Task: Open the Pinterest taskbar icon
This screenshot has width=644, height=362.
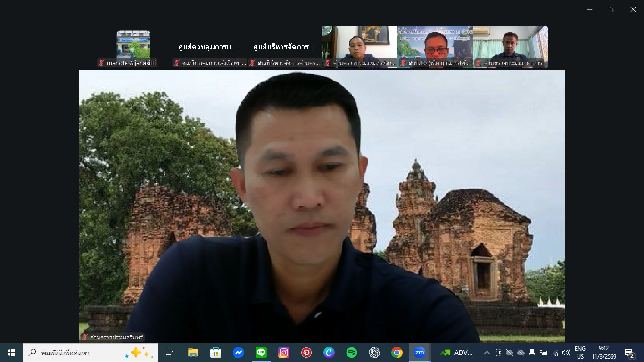Action: (x=307, y=352)
